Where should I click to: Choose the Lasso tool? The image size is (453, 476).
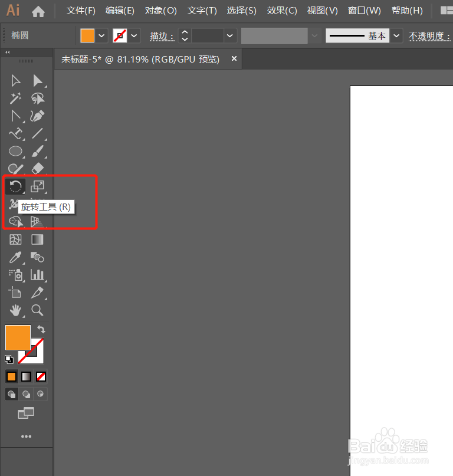[38, 99]
